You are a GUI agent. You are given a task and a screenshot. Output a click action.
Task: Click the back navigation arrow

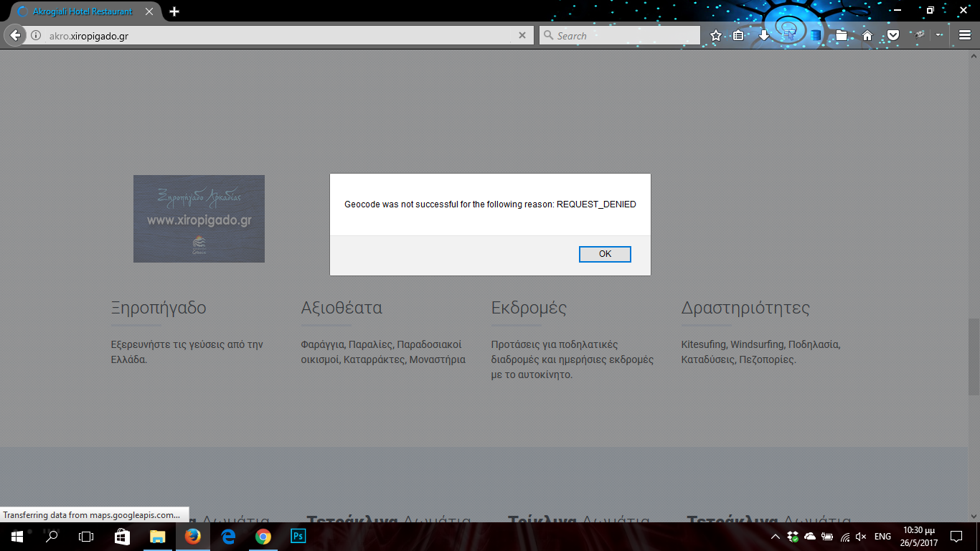pos(15,35)
